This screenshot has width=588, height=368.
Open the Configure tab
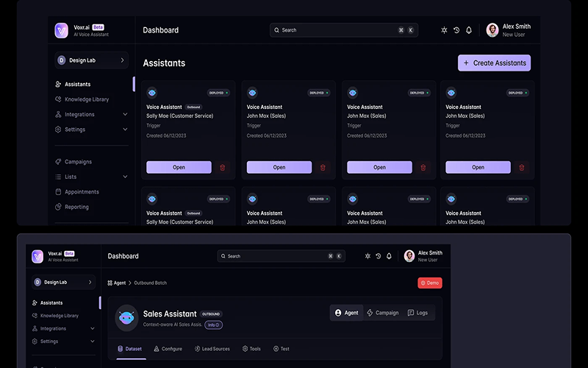coord(168,349)
